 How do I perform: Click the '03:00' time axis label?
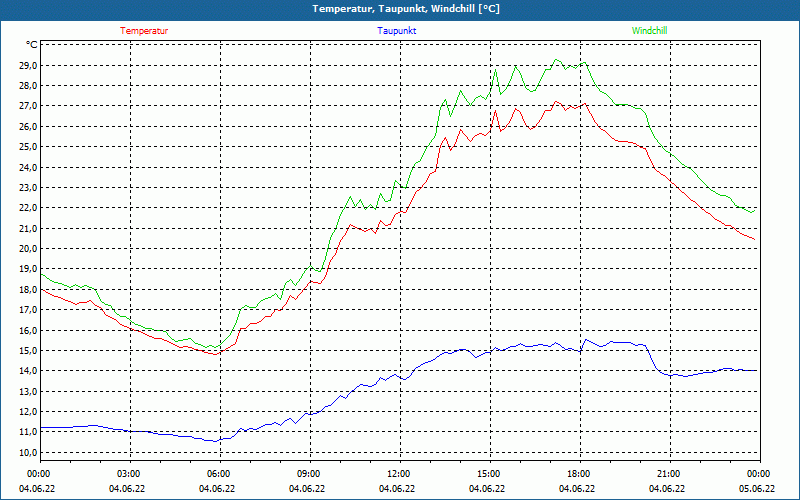(x=128, y=474)
